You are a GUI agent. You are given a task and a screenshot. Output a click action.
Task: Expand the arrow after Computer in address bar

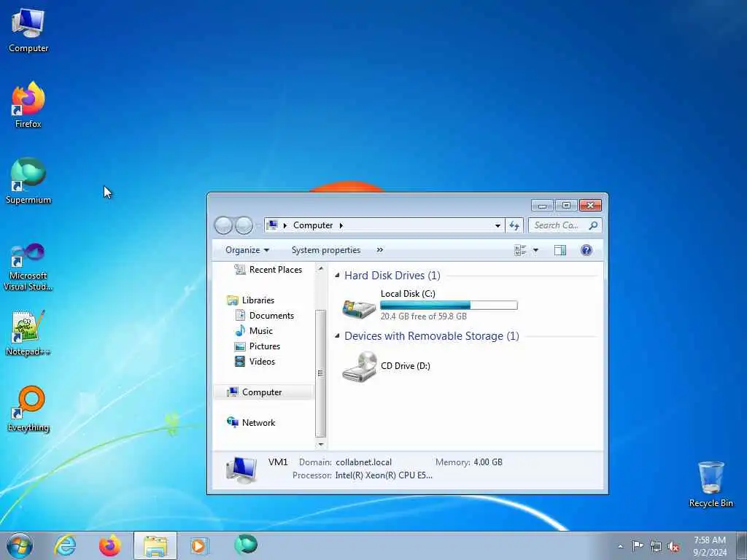[x=341, y=225]
